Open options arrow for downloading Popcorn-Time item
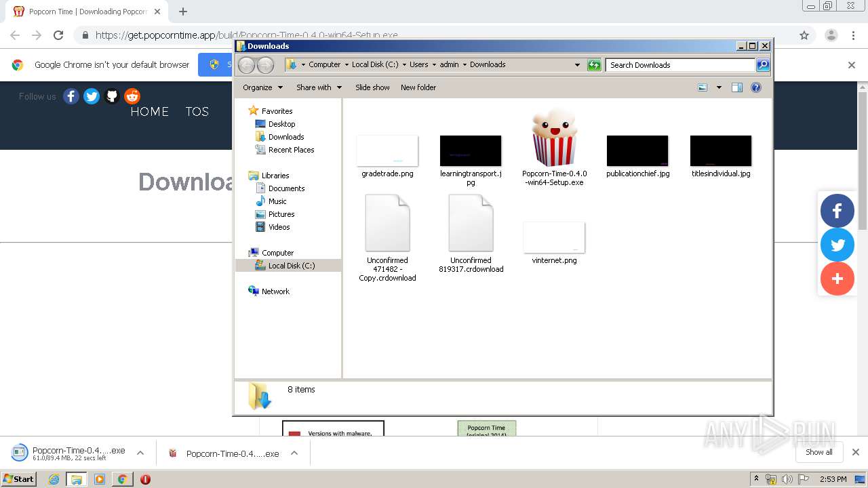868x488 pixels. tap(140, 453)
